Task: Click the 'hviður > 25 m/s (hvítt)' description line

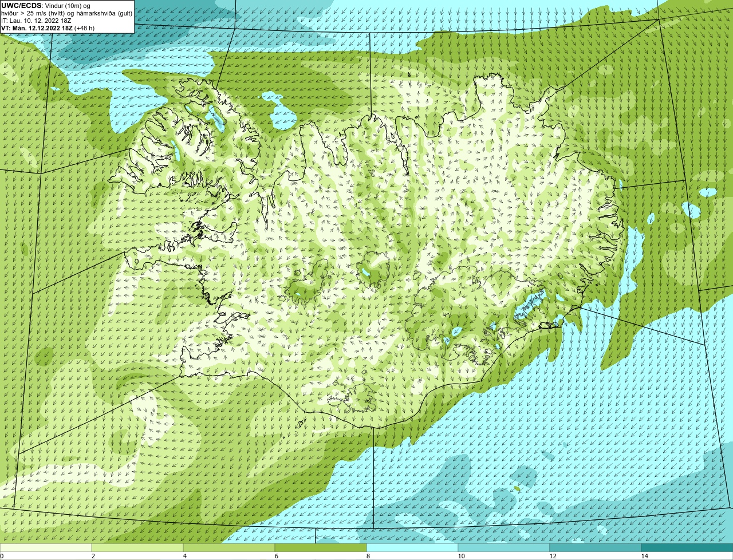Action: click(67, 13)
